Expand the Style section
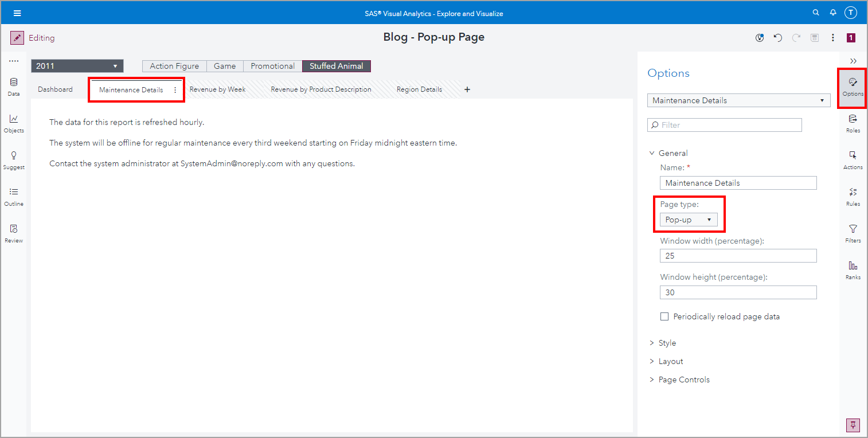This screenshot has height=438, width=868. [667, 342]
